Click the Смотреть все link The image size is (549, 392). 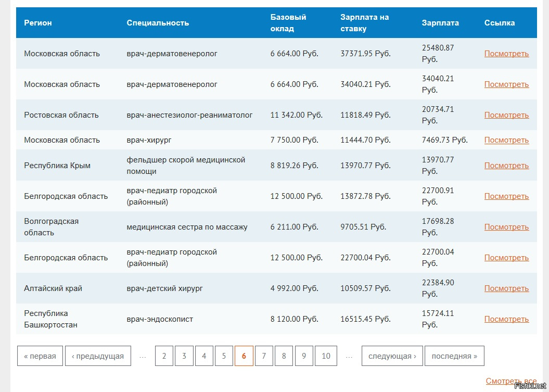pos(511,381)
